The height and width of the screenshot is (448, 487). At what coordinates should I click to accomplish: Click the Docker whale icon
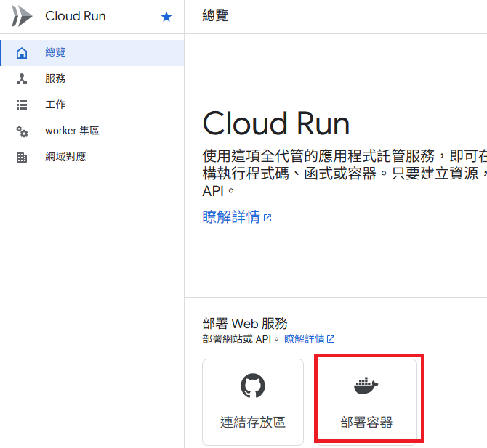pyautogui.click(x=366, y=386)
